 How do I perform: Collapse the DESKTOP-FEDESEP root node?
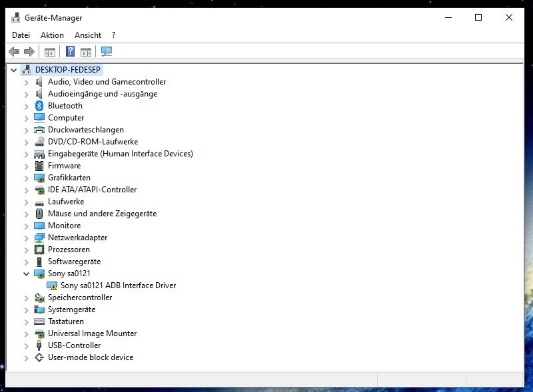(x=13, y=71)
